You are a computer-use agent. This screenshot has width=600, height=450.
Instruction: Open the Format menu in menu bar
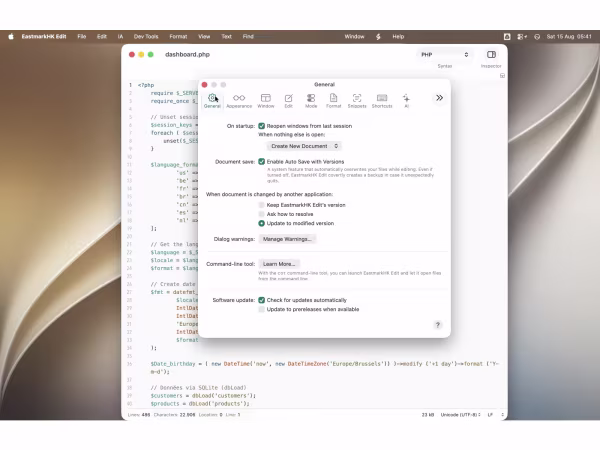click(x=178, y=37)
